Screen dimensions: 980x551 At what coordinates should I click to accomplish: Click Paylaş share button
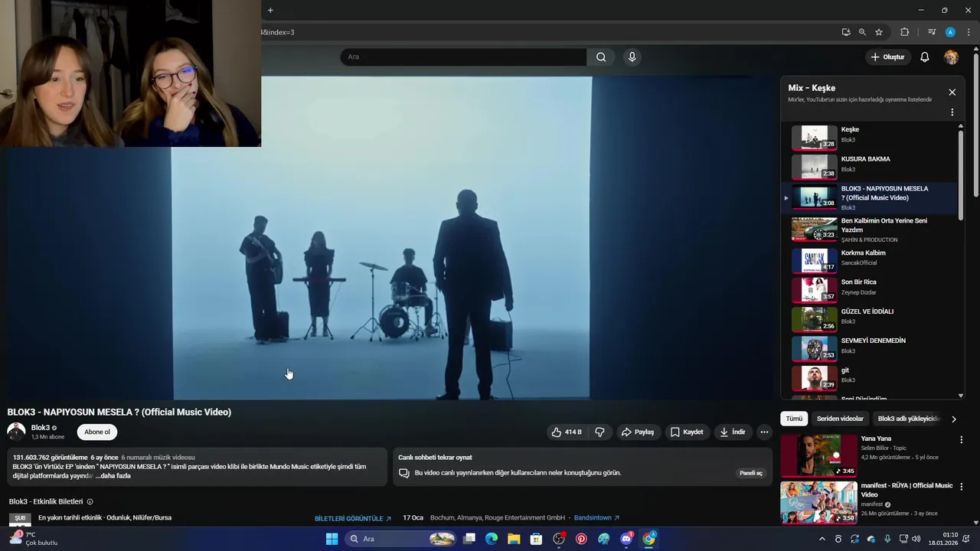pos(638,432)
